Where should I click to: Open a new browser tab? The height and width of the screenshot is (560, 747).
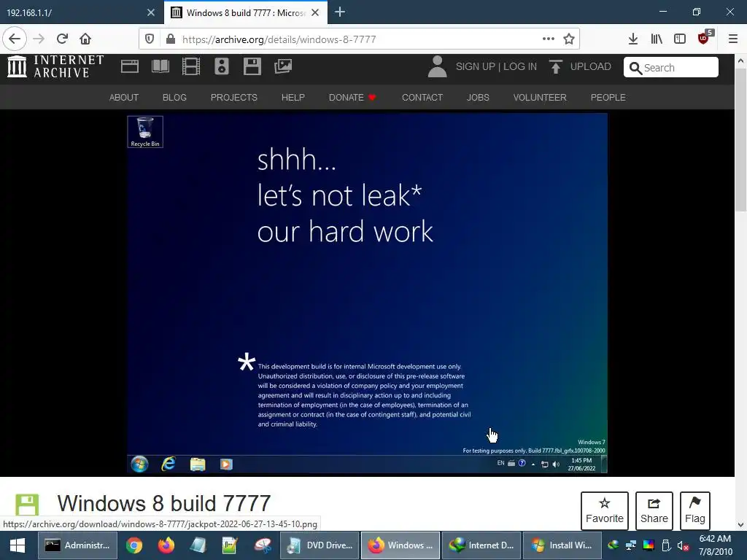click(x=340, y=12)
